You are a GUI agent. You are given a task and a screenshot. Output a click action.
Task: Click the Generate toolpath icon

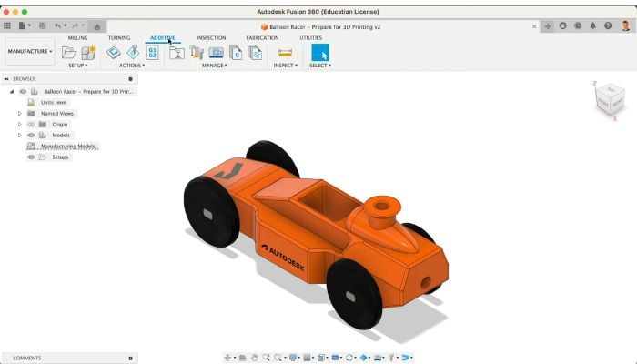114,53
